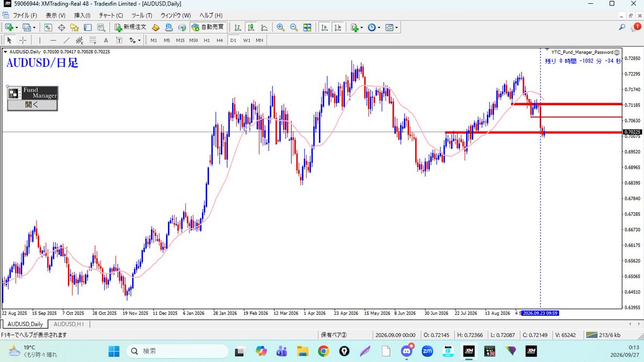Expand the new chart dropdown arrow

17,27
